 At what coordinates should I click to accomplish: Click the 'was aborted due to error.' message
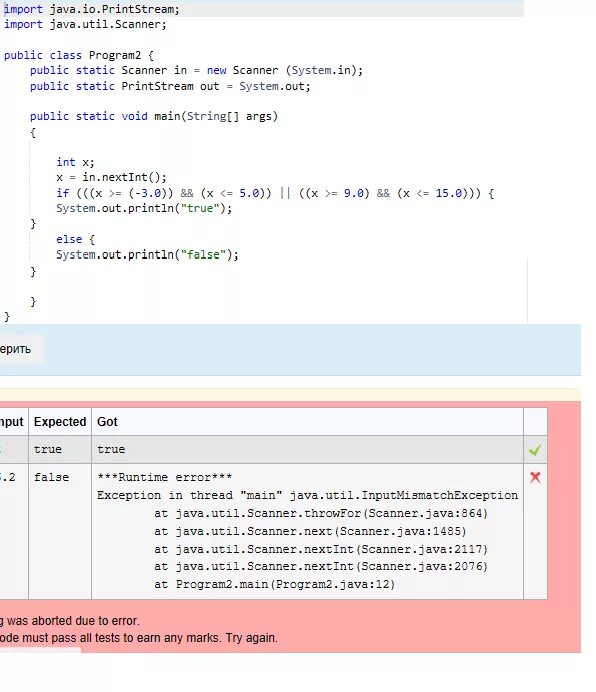(x=70, y=621)
